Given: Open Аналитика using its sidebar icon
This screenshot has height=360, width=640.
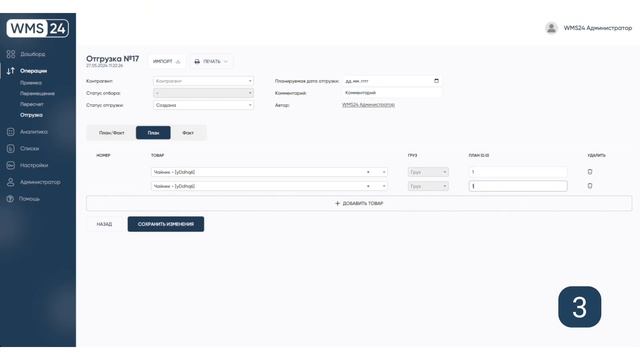Looking at the screenshot, I should click(x=11, y=132).
